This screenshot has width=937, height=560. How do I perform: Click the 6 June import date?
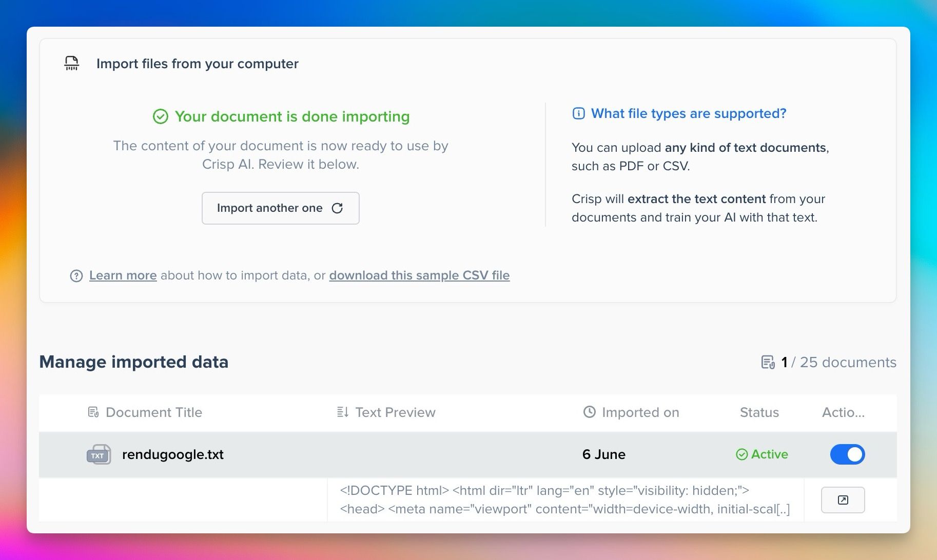coord(604,454)
